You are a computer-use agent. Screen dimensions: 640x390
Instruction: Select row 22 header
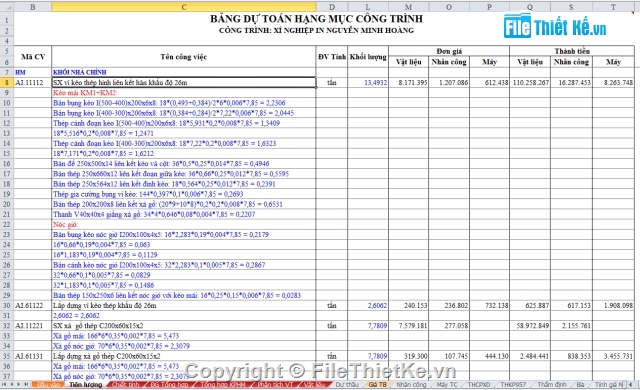click(7, 224)
